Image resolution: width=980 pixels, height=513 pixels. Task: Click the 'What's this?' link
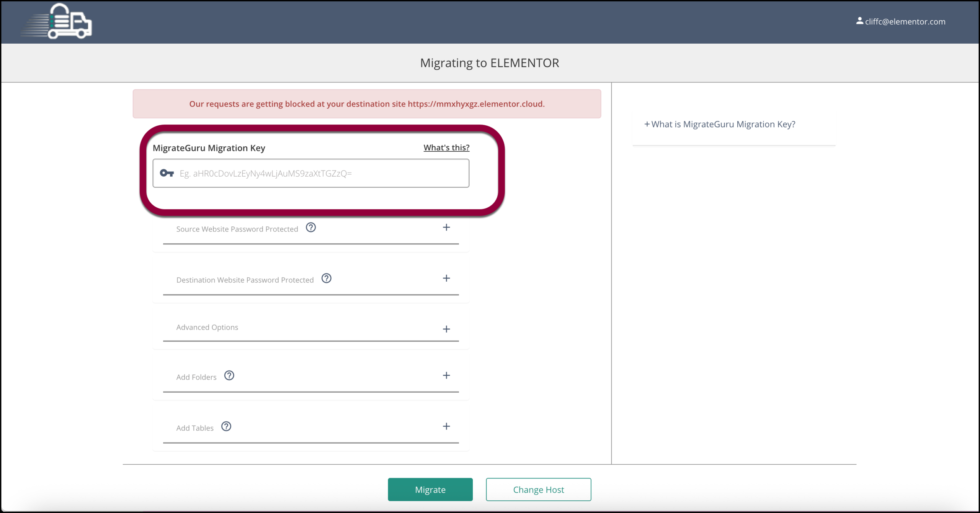point(446,148)
